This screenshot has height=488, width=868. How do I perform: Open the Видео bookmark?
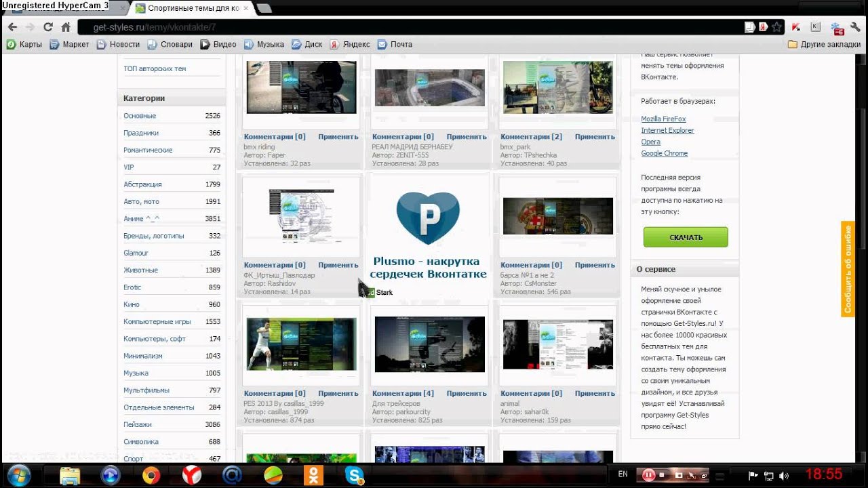(x=218, y=44)
